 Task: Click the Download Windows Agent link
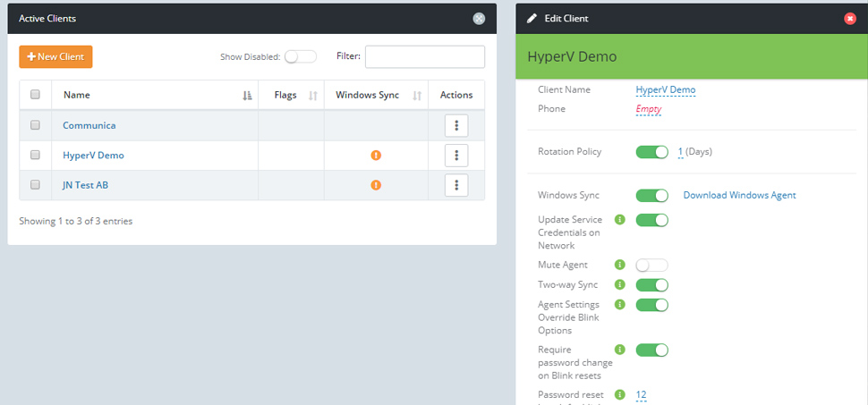point(739,195)
